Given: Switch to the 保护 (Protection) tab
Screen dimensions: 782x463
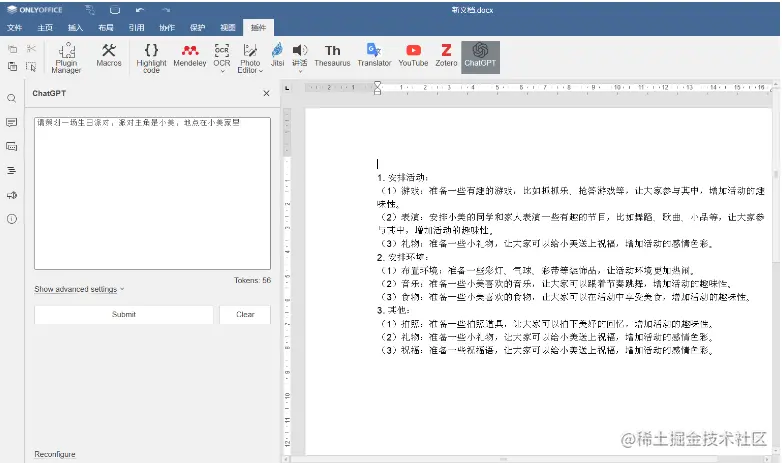Looking at the screenshot, I should pos(197,27).
